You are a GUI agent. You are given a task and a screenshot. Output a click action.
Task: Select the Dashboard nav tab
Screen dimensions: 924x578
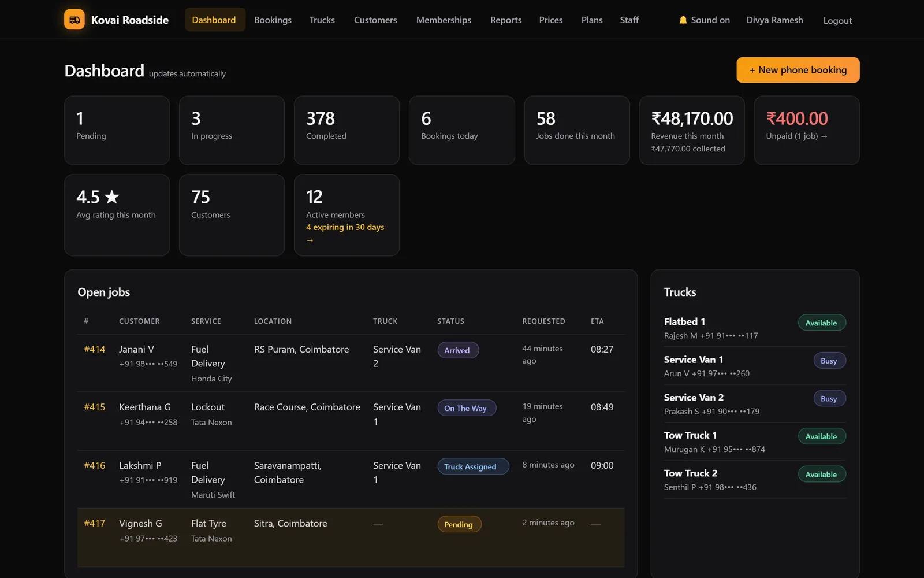click(x=214, y=20)
